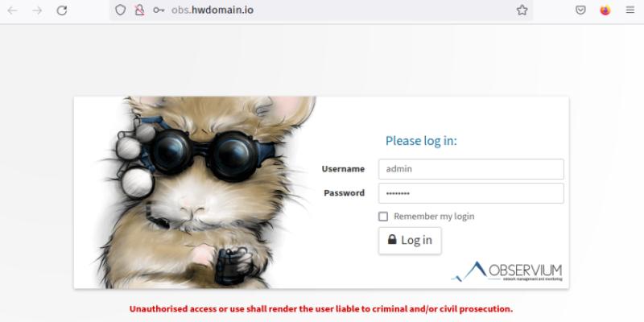The height and width of the screenshot is (322, 644).
Task: Click the insecure connection padlock icon
Action: (x=139, y=10)
